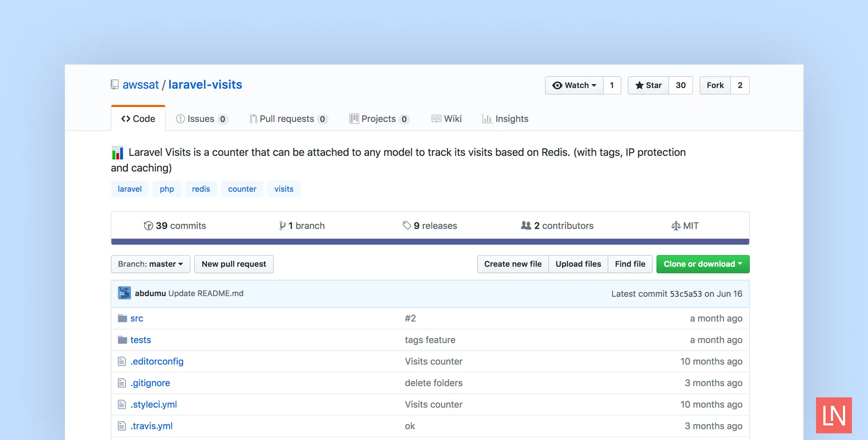Click the .editorconfig file icon

[x=122, y=361]
